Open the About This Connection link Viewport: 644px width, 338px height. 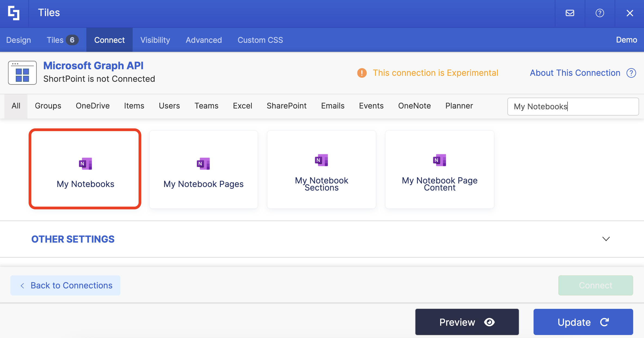coord(575,73)
